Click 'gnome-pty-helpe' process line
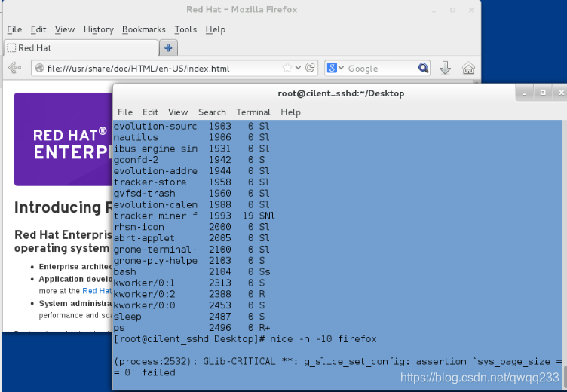The width and height of the screenshot is (567, 392). pos(189,261)
